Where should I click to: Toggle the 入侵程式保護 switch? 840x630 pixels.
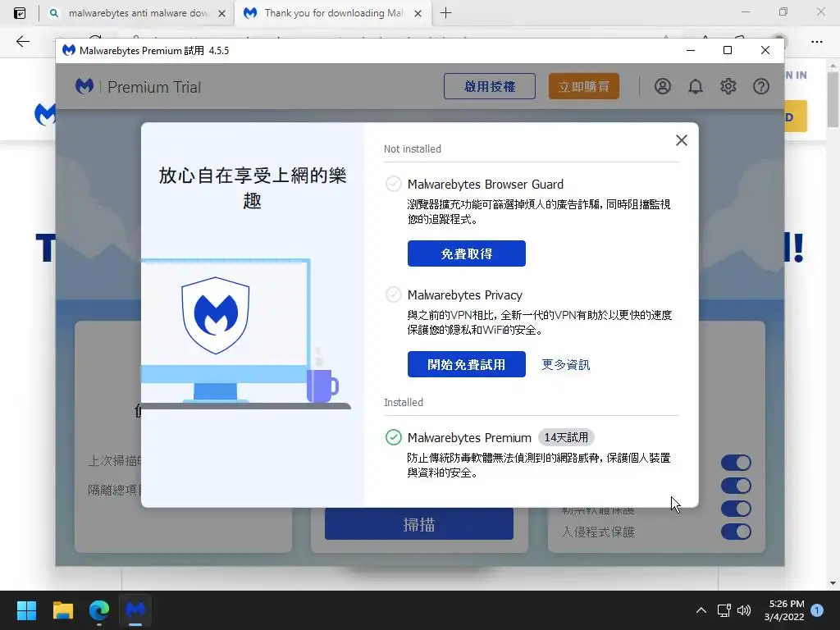pyautogui.click(x=736, y=532)
